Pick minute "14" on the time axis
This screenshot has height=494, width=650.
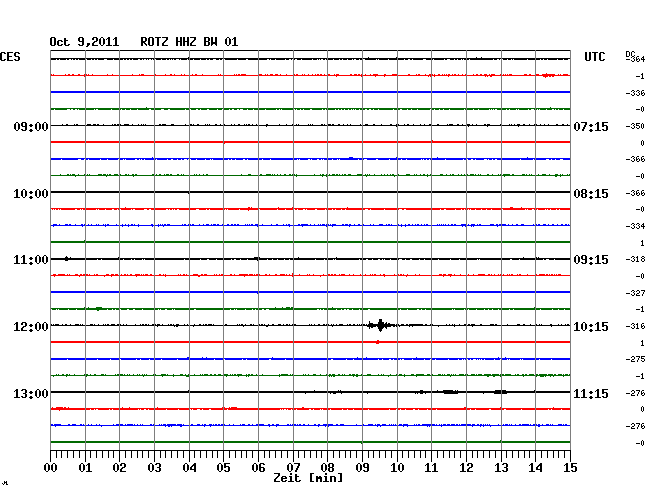pyautogui.click(x=535, y=468)
